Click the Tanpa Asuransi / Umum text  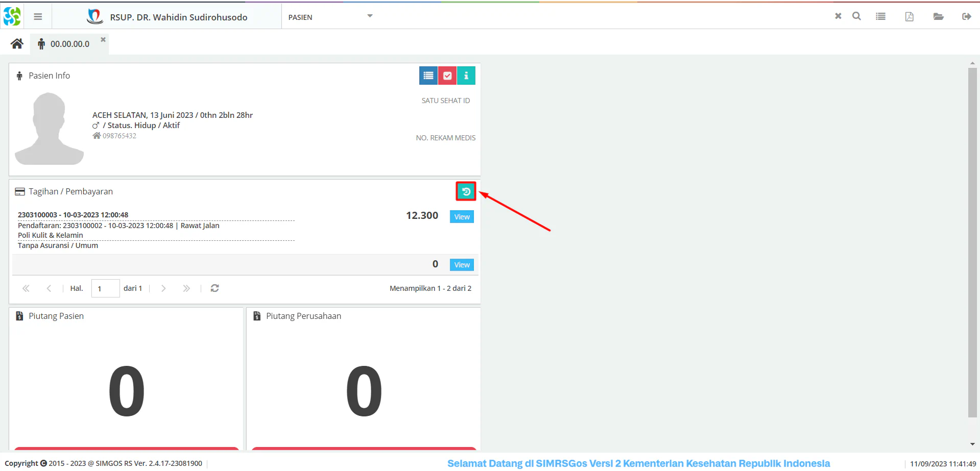pos(58,245)
